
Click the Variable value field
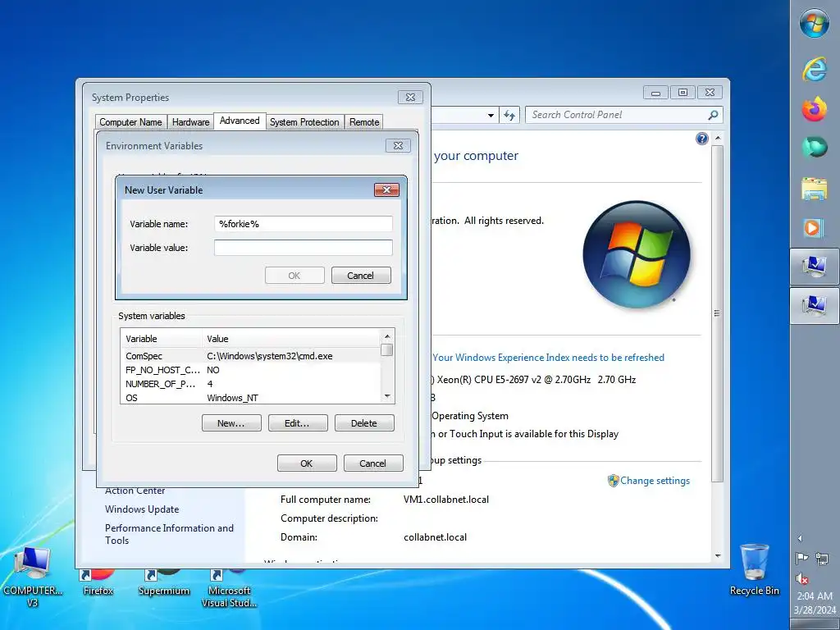coord(304,248)
